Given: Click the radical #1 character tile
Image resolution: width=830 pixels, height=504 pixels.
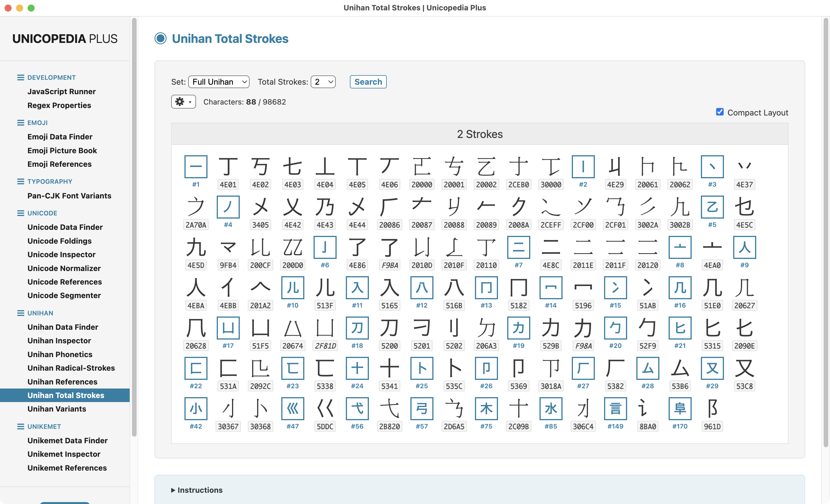Looking at the screenshot, I should click(x=196, y=167).
